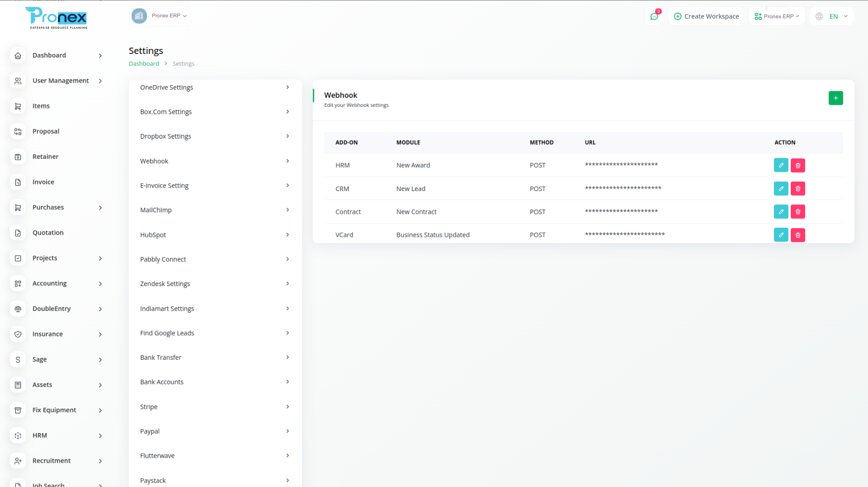Delete the CRM New Lead webhook
Screen dimensions: 868x487
pos(798,189)
